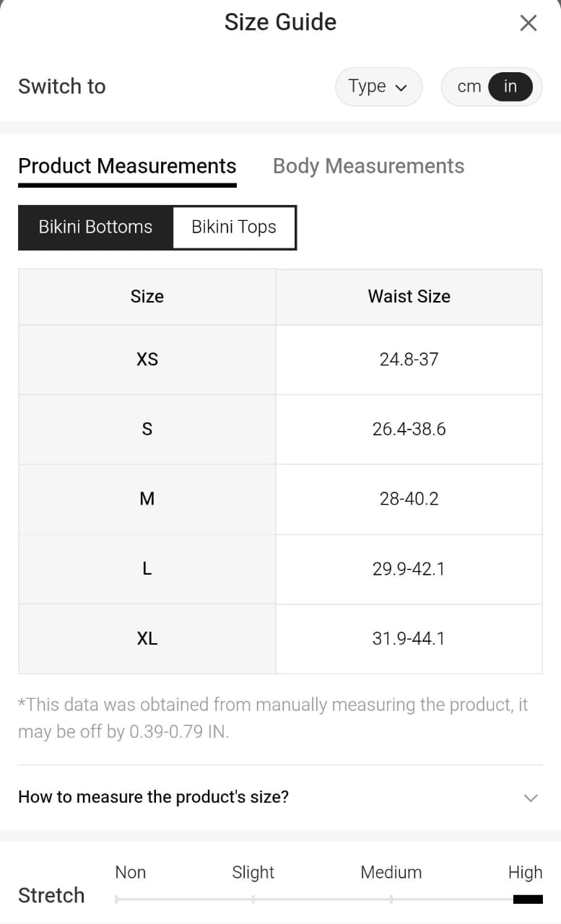The width and height of the screenshot is (561, 924).
Task: Expand 'How to measure the product's size?'
Action: click(x=153, y=797)
